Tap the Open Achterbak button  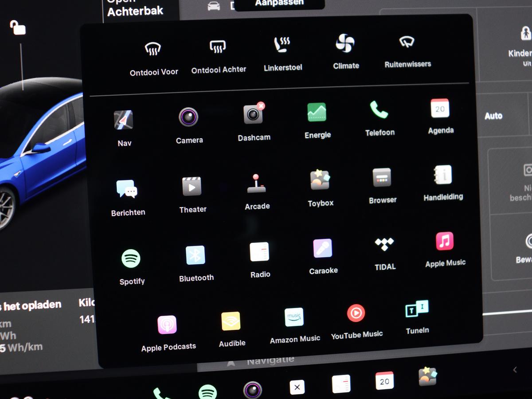[x=135, y=9]
